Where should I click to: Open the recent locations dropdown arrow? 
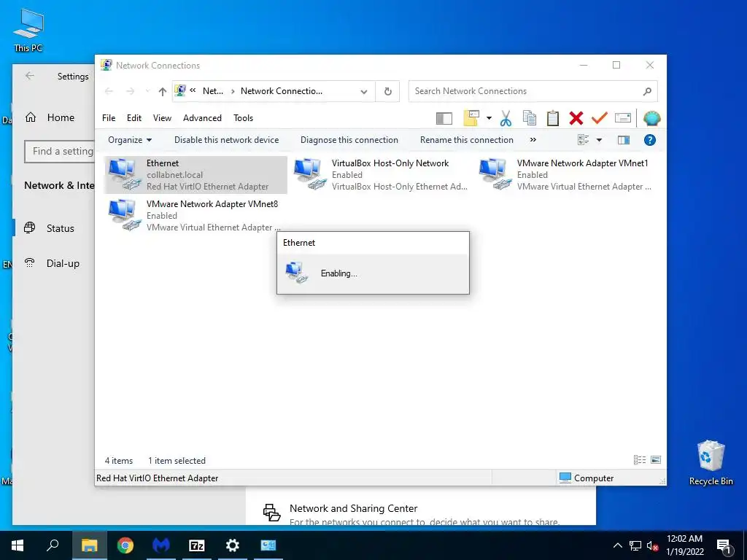pos(147,91)
